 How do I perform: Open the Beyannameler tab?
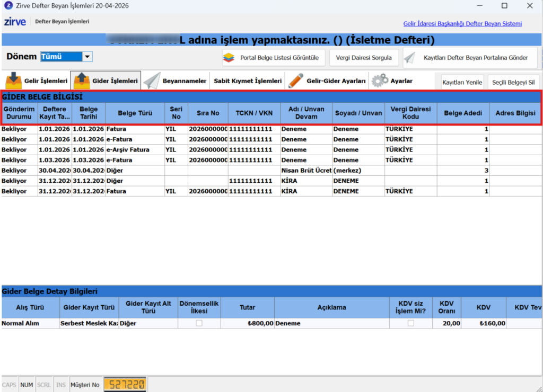point(175,81)
